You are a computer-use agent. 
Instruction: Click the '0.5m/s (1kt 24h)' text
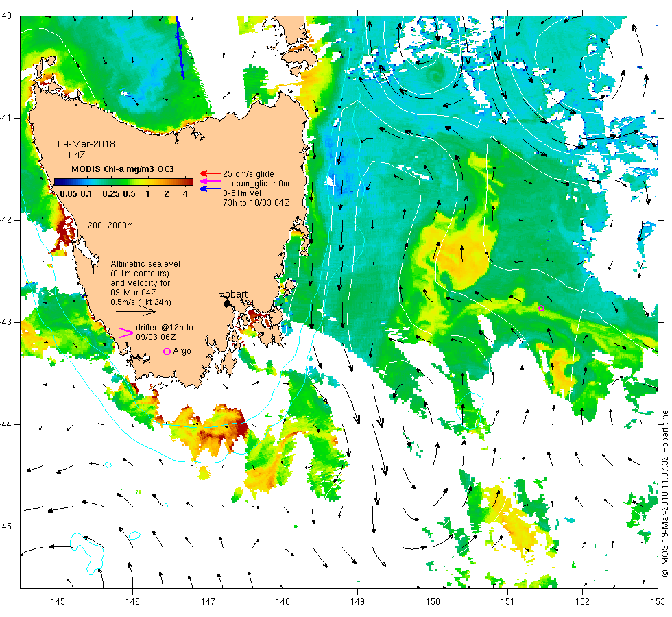141,302
